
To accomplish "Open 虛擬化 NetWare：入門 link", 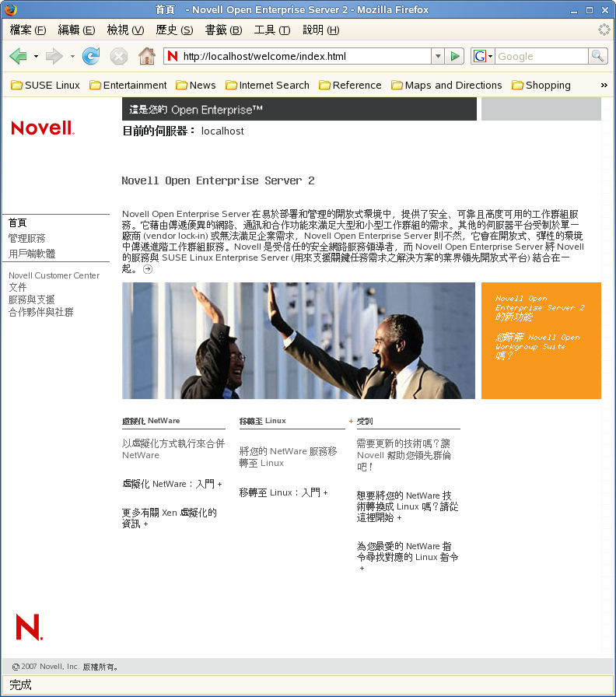I will [172, 484].
